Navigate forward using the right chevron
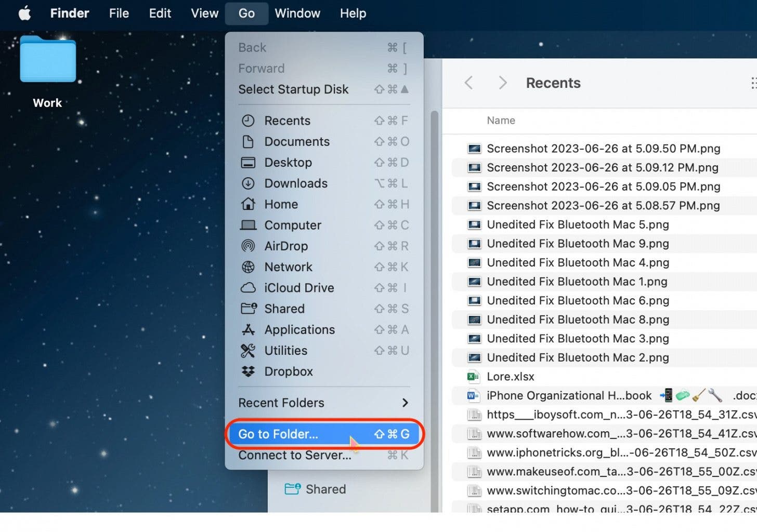This screenshot has width=757, height=532. [x=502, y=83]
